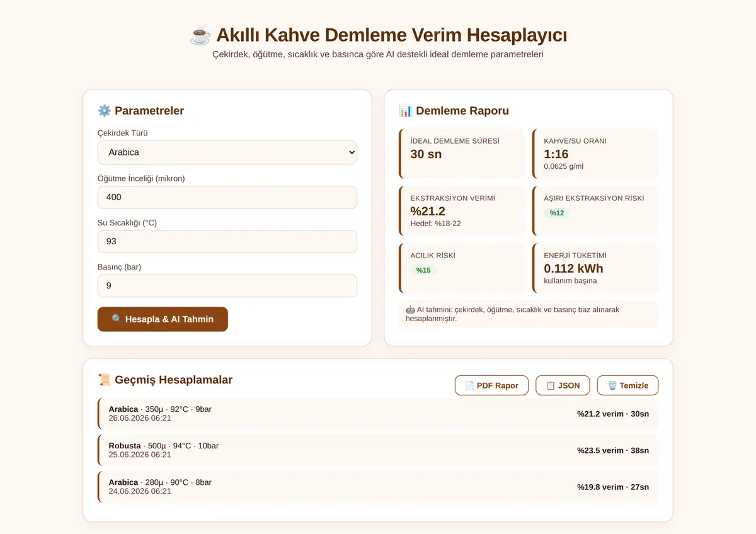
Task: Click the %15 acılık riski badge
Action: [x=423, y=270]
